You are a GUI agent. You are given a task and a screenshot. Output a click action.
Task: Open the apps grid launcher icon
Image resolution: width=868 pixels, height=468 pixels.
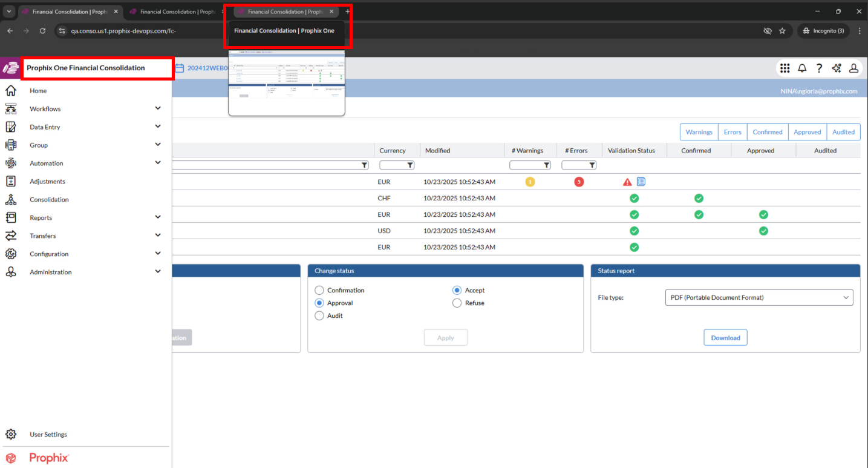tap(785, 68)
